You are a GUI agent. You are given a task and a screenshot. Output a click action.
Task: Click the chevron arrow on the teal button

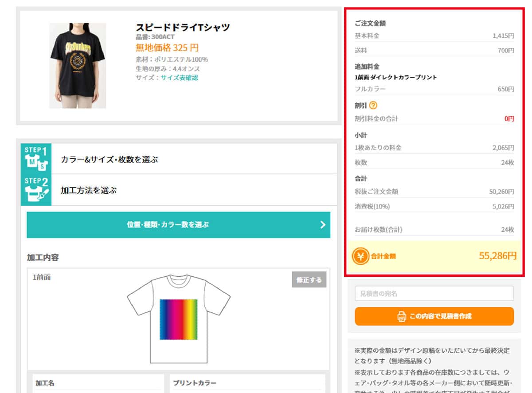323,225
